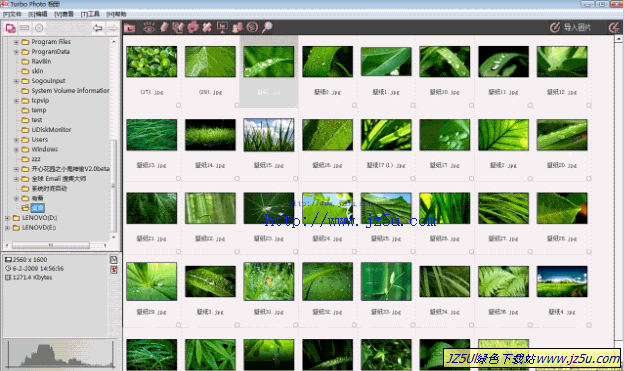The width and height of the screenshot is (624, 371).
Task: Select the (27).jpg thumbnail image
Action: [152, 61]
